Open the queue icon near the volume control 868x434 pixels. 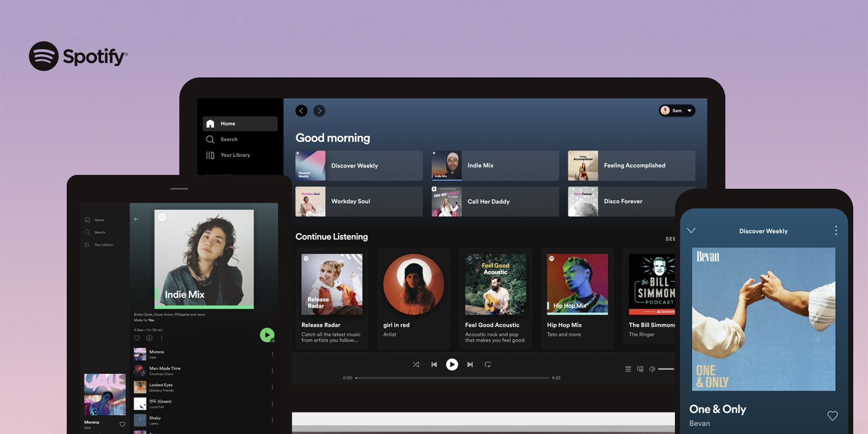click(x=628, y=369)
